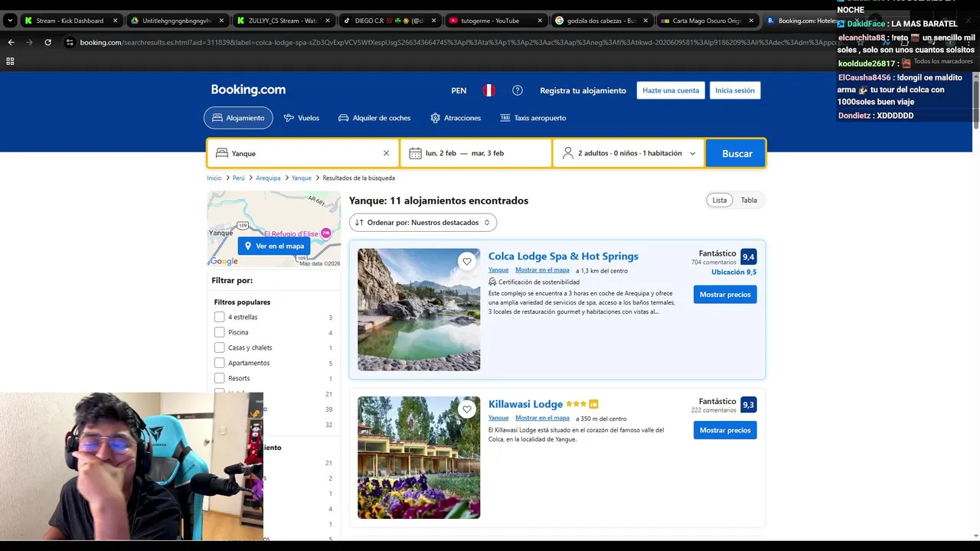
Task: Open Ordenar por sorting dropdown
Action: click(423, 223)
